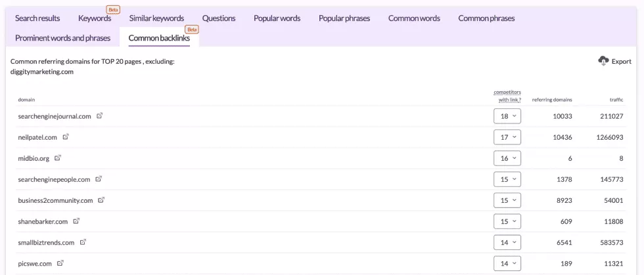Click the business2community.com domain name
The image size is (644, 275).
[55, 200]
